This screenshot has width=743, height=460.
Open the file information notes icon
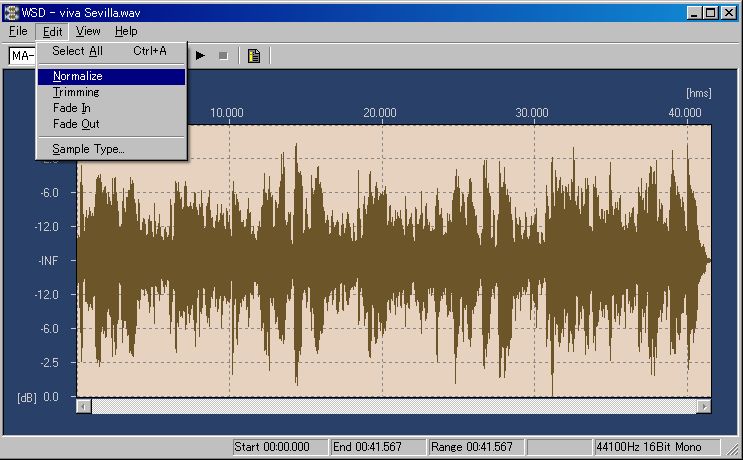[x=254, y=56]
